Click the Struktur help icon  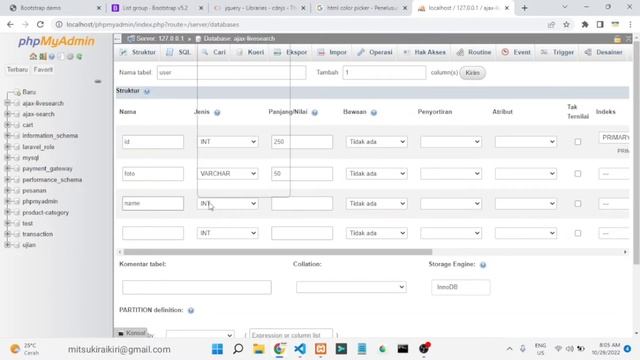(x=147, y=91)
